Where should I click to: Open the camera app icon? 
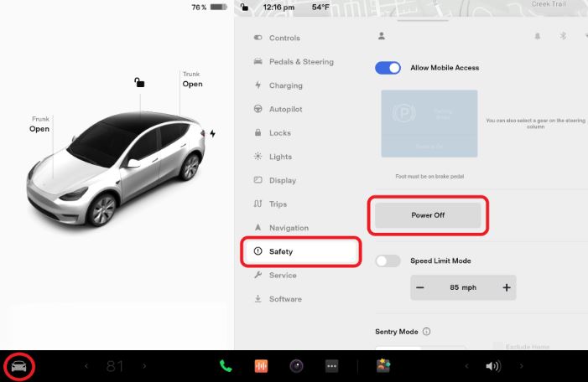pos(296,366)
